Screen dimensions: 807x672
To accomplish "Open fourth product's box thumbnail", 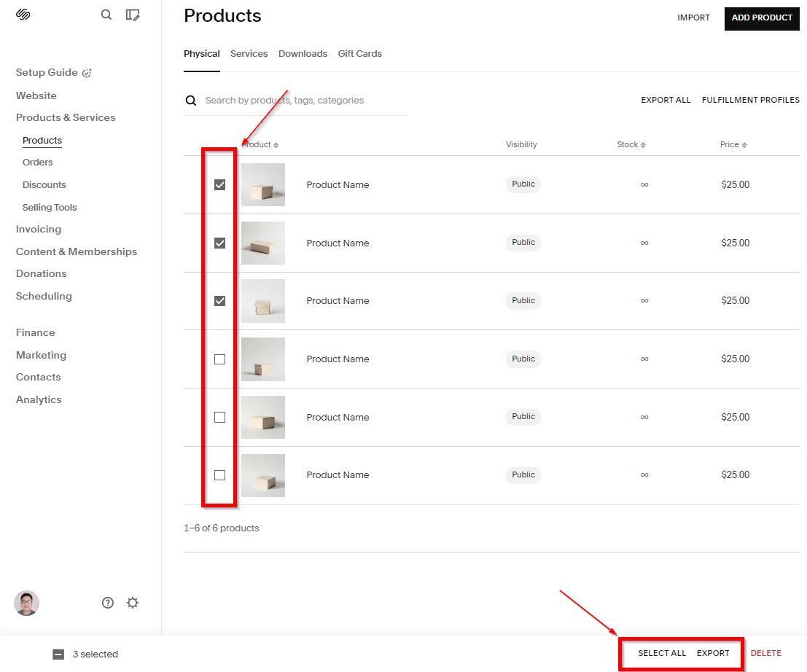I will point(263,359).
